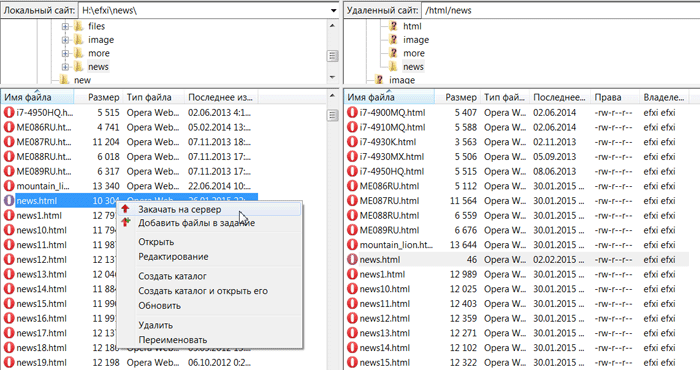Select local file news16.html

pos(42,318)
